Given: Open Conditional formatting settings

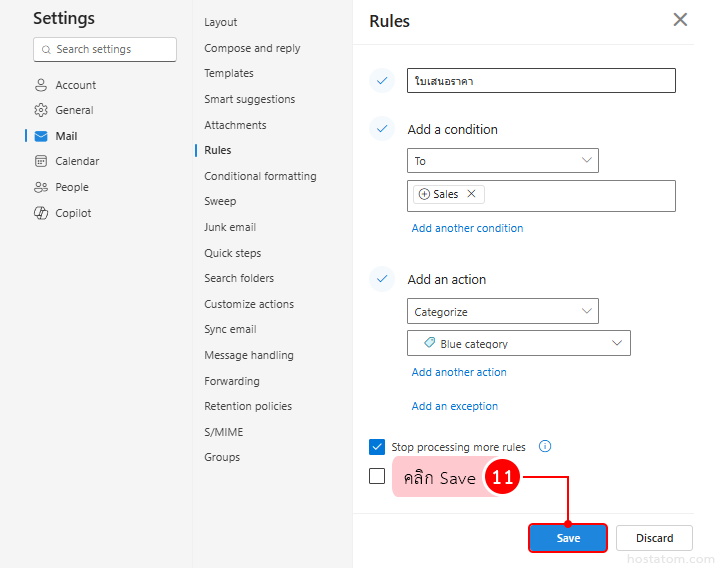Looking at the screenshot, I should 260,176.
